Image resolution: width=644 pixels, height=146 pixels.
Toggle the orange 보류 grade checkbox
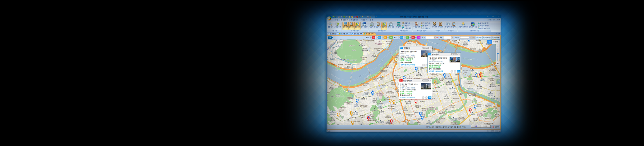pos(383,37)
